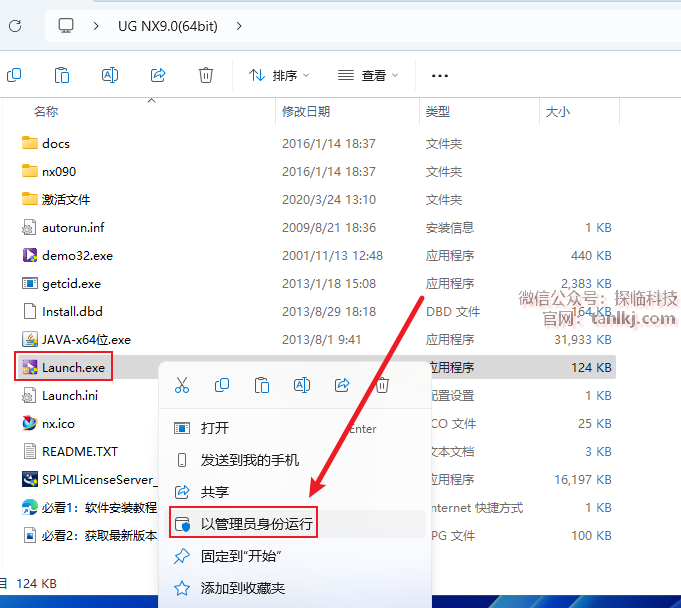Choose 固定到"开始" menu entry
681x608 pixels.
click(240, 556)
